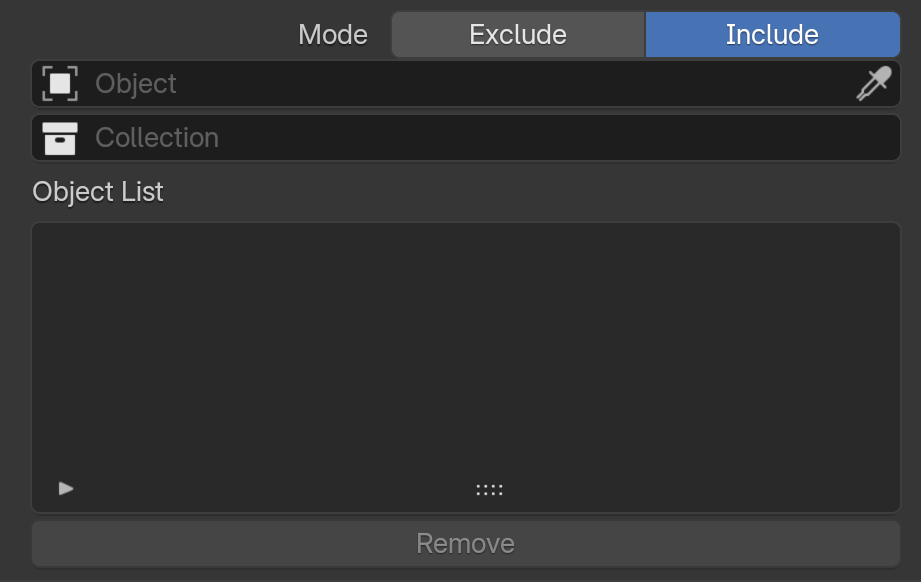This screenshot has width=921, height=582.
Task: Switch Mode to Exclude
Action: point(518,35)
